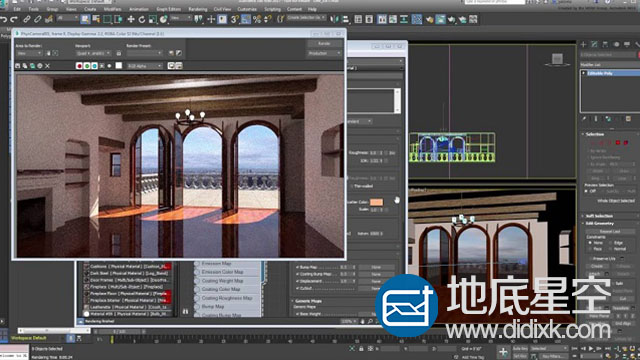This screenshot has width=640, height=360.
Task: Select the Rotate tool in main toolbar
Action: click(x=142, y=19)
